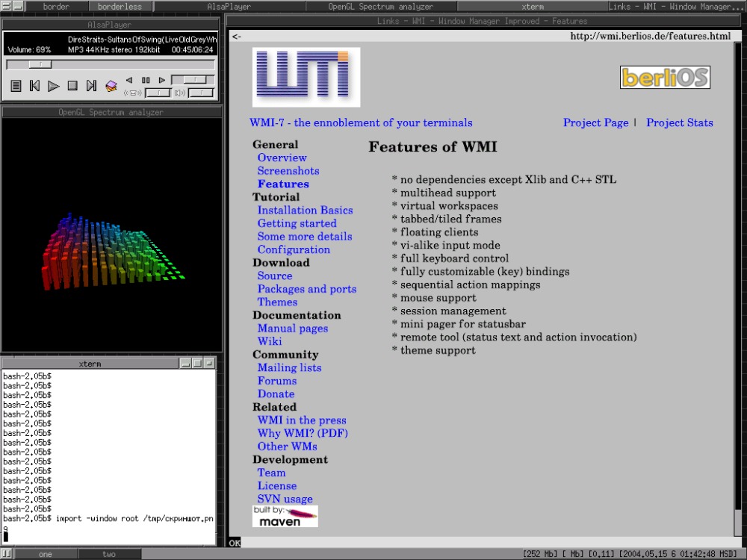Switch to the 'border' tab in top bar

click(x=56, y=6)
